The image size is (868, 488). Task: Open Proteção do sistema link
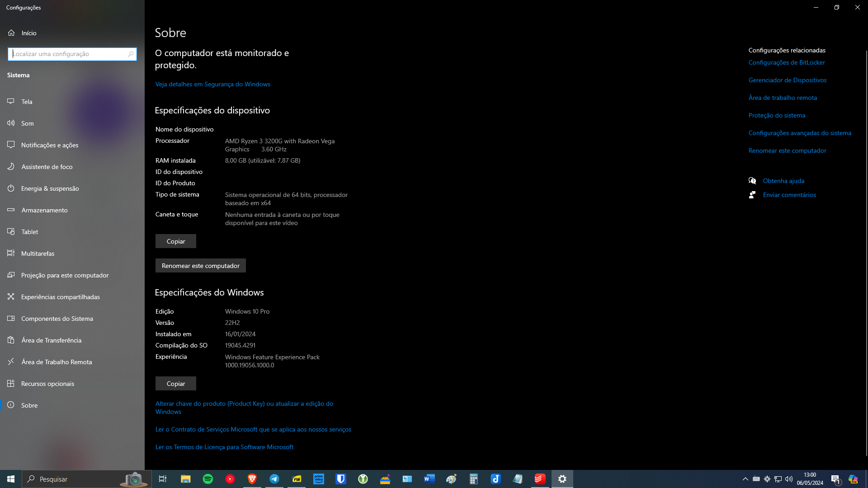(x=777, y=115)
